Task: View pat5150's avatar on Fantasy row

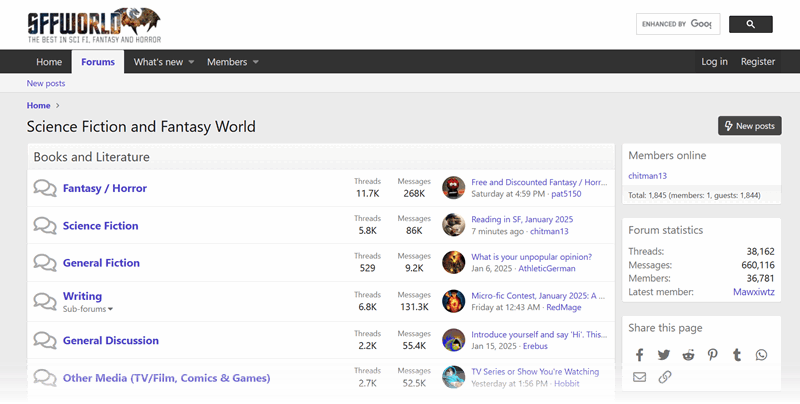Action: click(454, 188)
